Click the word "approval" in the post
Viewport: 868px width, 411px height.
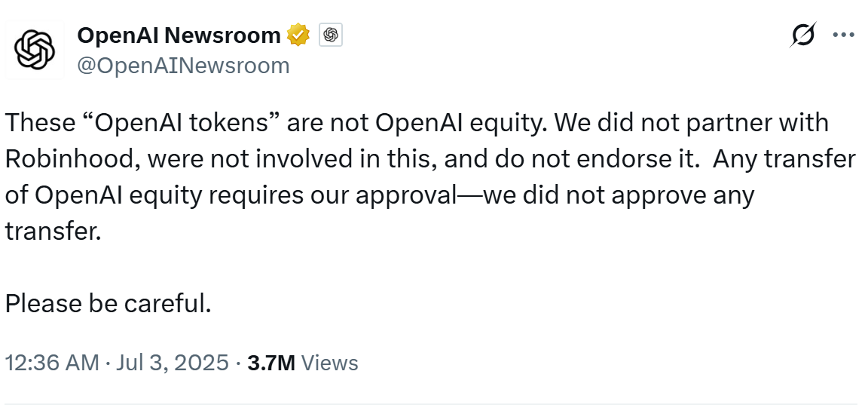click(405, 195)
